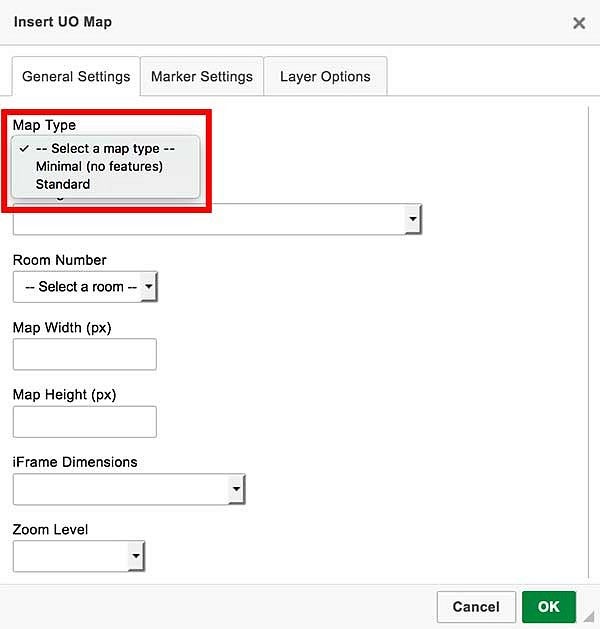Open the Marker Settings tab
The width and height of the screenshot is (600, 629).
pyautogui.click(x=202, y=76)
